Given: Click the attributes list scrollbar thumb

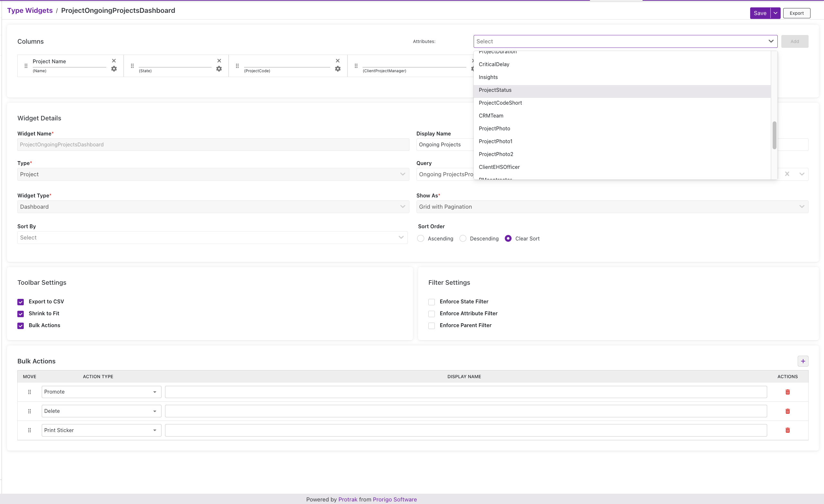Looking at the screenshot, I should point(774,135).
